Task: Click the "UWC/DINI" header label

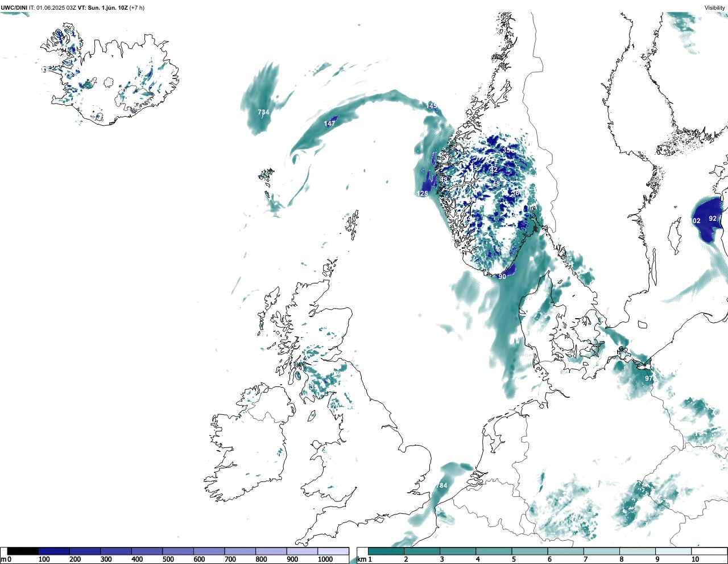Action: tap(14, 7)
